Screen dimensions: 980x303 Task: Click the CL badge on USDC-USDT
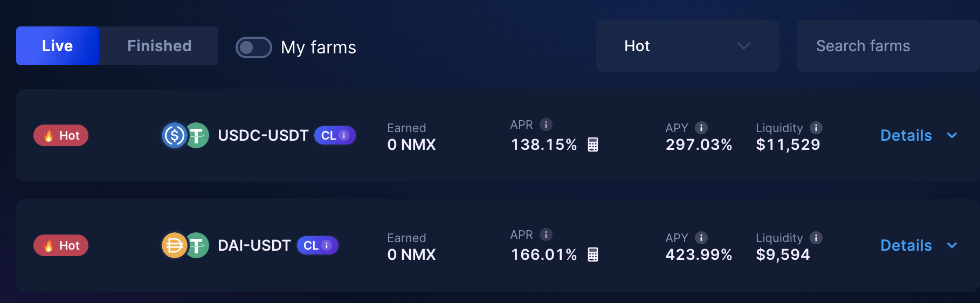click(335, 135)
